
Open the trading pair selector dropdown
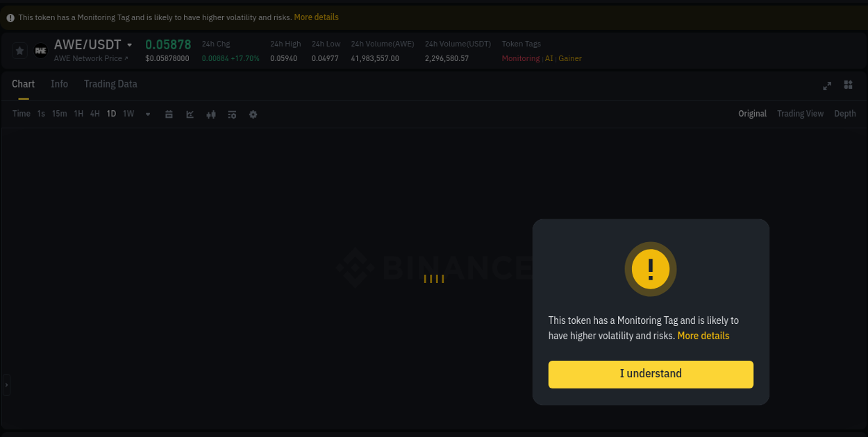point(129,44)
